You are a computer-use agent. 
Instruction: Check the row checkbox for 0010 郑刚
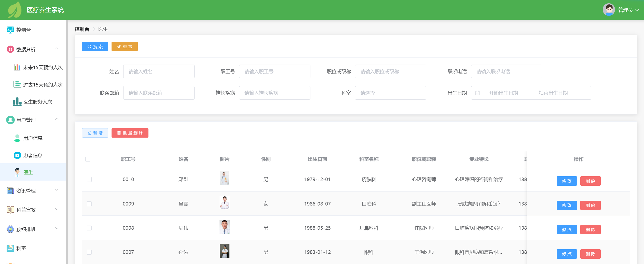coord(89,179)
